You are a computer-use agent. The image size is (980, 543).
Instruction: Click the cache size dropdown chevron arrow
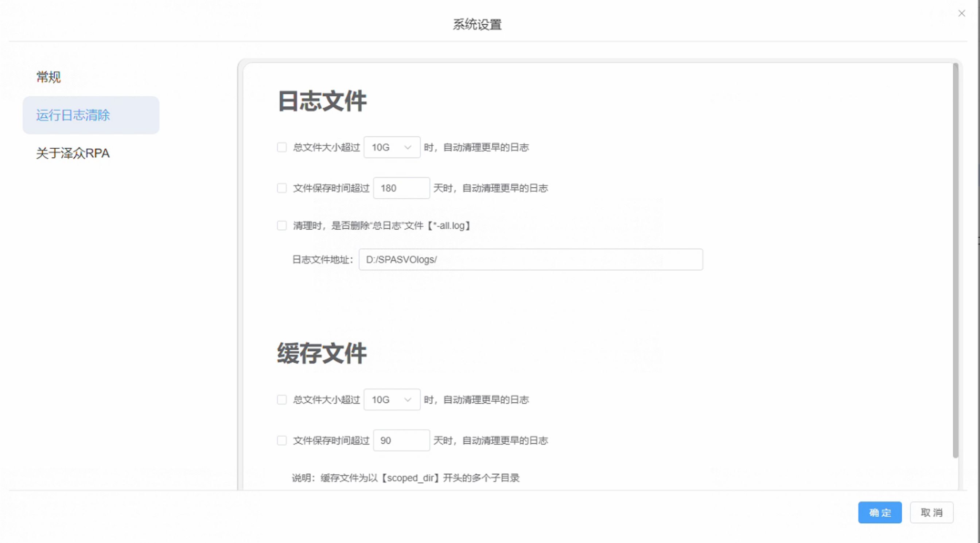point(408,400)
